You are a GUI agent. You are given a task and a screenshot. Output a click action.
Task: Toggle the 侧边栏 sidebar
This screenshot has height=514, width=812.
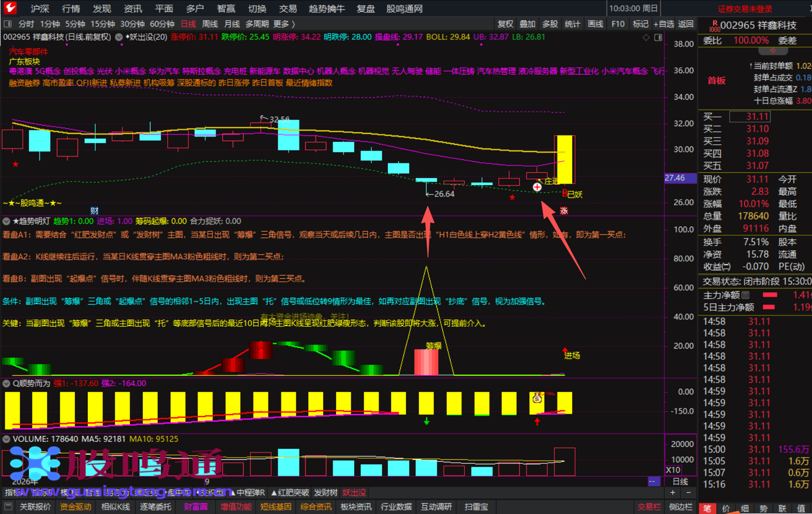(680, 507)
